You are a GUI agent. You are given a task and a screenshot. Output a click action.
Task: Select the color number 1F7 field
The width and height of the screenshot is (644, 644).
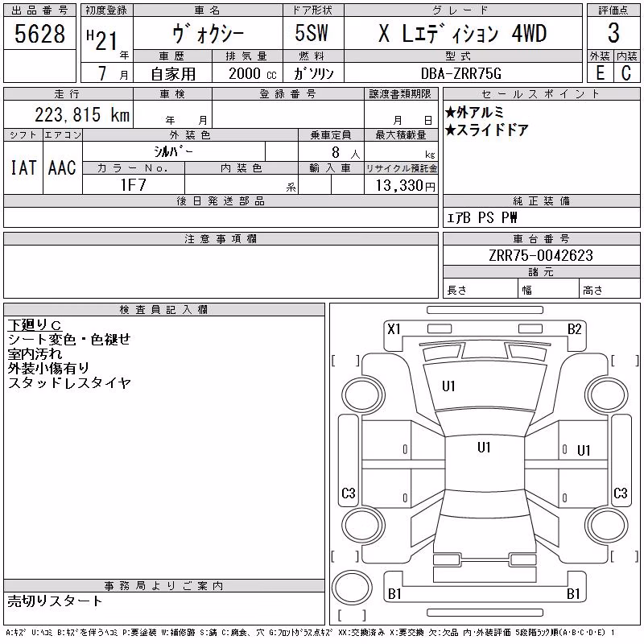coord(134,184)
